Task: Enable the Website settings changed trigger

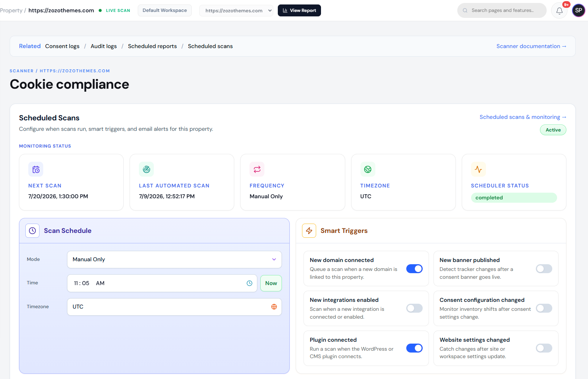Action: pyautogui.click(x=544, y=348)
